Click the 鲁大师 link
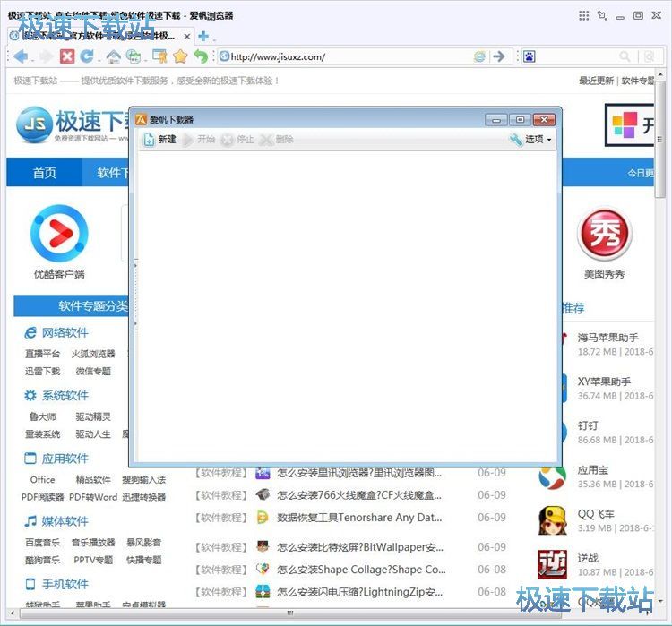This screenshot has height=626, width=672. tap(42, 416)
